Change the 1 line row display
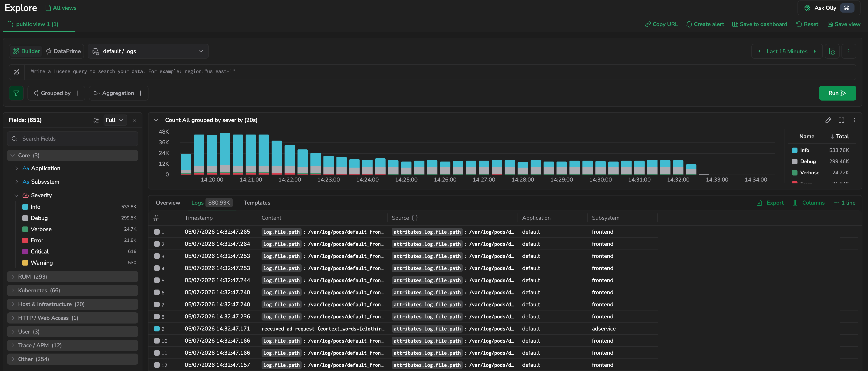This screenshot has width=868, height=371. [x=845, y=203]
